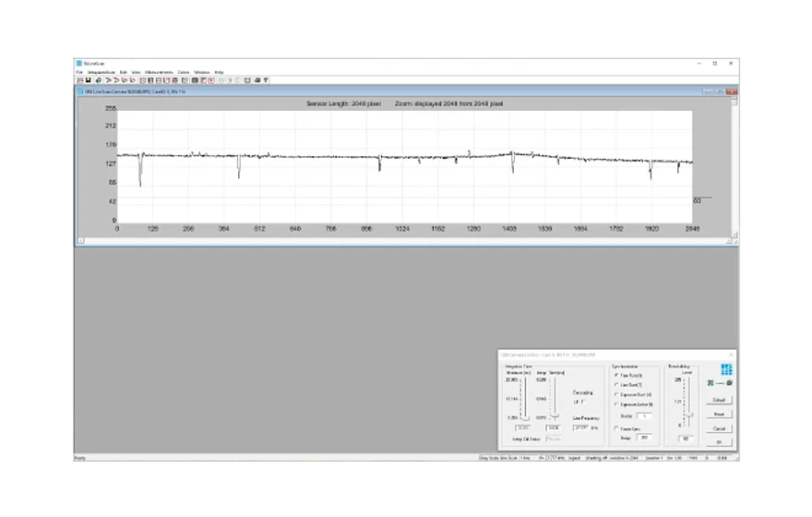Select the Exposure Start synchronization option
812x517 pixels.
(x=617, y=394)
